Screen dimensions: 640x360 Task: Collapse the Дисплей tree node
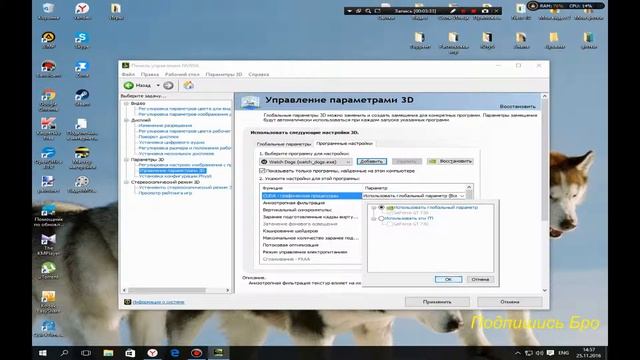pos(126,120)
